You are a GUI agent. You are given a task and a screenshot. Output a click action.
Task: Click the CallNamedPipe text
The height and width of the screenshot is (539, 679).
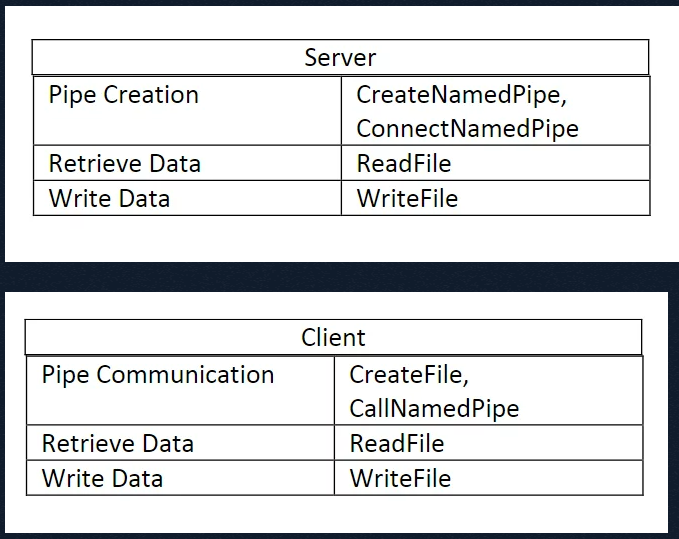pos(434,409)
